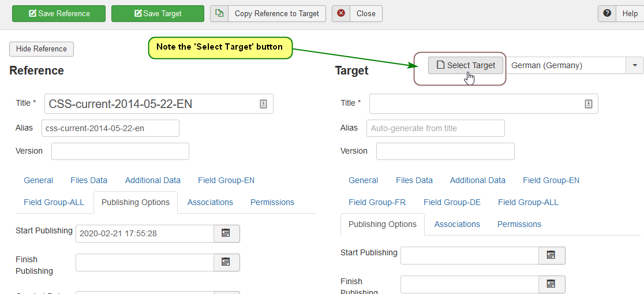The width and height of the screenshot is (644, 294).
Task: Switch to Reference General tab
Action: [x=38, y=181]
